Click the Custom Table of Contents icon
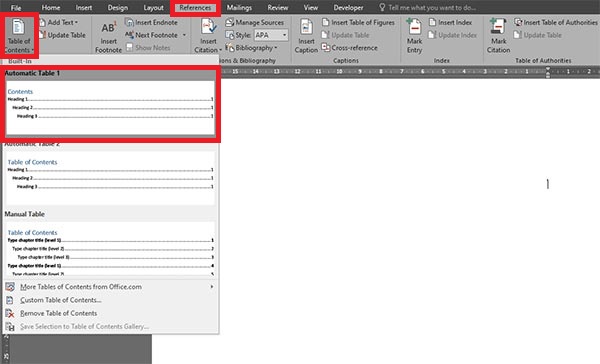 click(x=10, y=300)
